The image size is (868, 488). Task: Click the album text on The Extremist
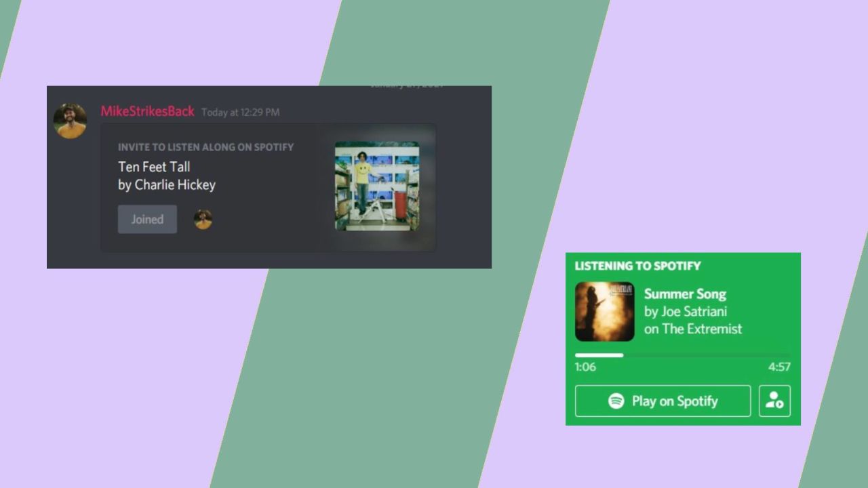(x=693, y=329)
